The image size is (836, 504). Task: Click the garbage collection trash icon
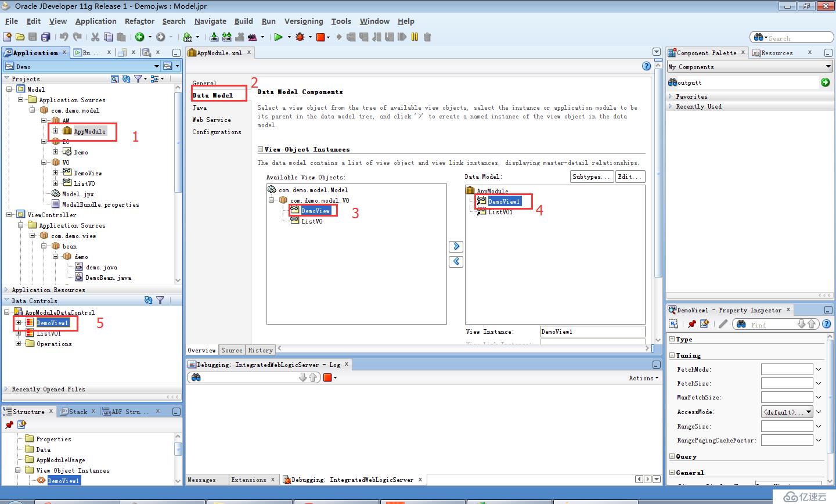point(427,37)
